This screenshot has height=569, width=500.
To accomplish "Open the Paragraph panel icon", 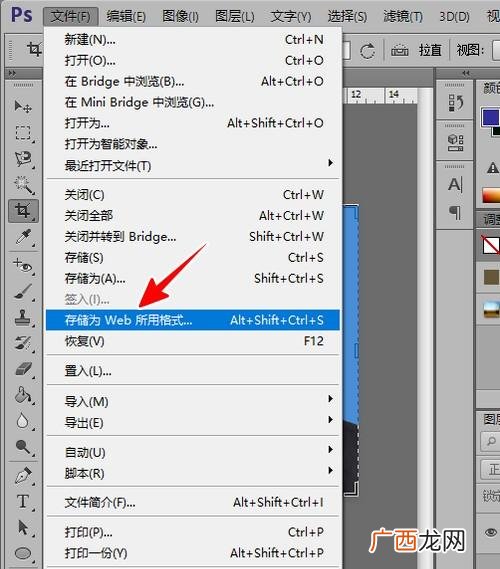I will (x=455, y=212).
